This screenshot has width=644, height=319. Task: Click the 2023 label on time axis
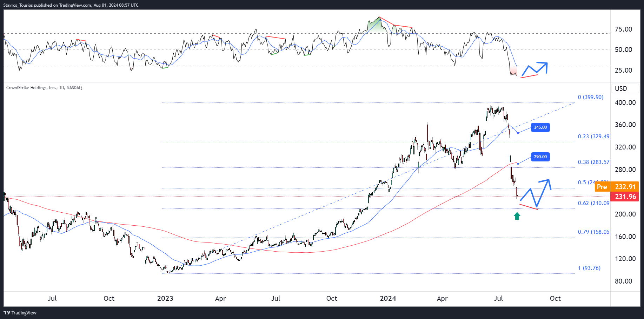pos(165,298)
